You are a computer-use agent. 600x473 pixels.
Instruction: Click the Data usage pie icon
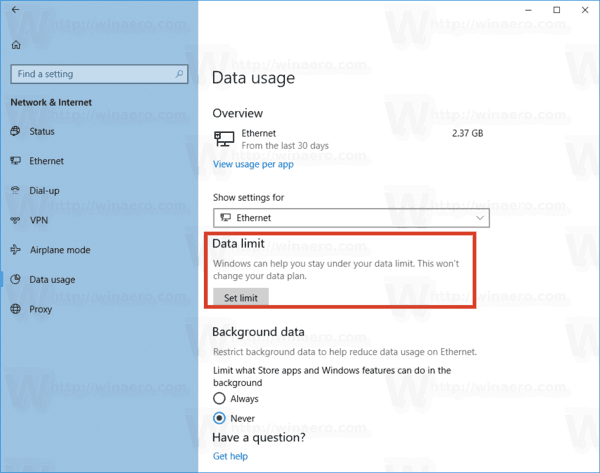pos(15,279)
